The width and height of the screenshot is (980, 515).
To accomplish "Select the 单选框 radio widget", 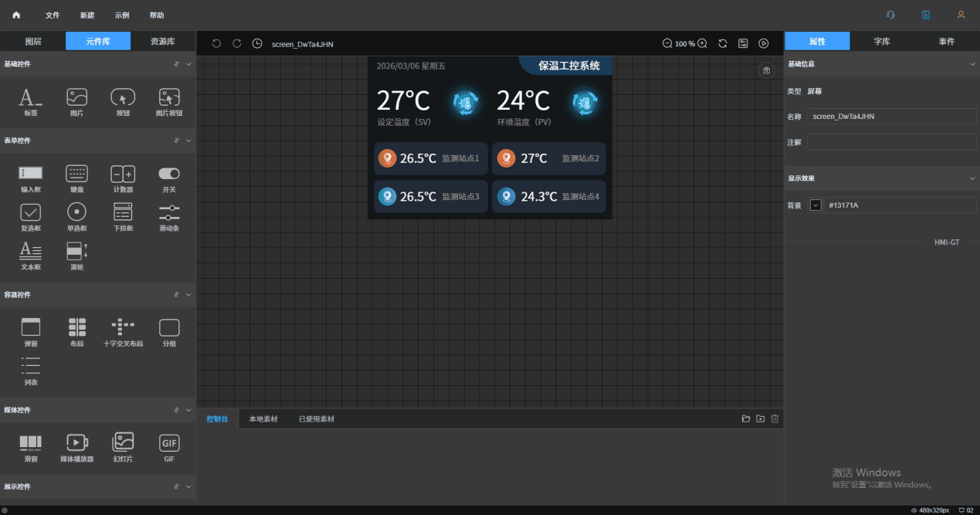I will [x=76, y=217].
